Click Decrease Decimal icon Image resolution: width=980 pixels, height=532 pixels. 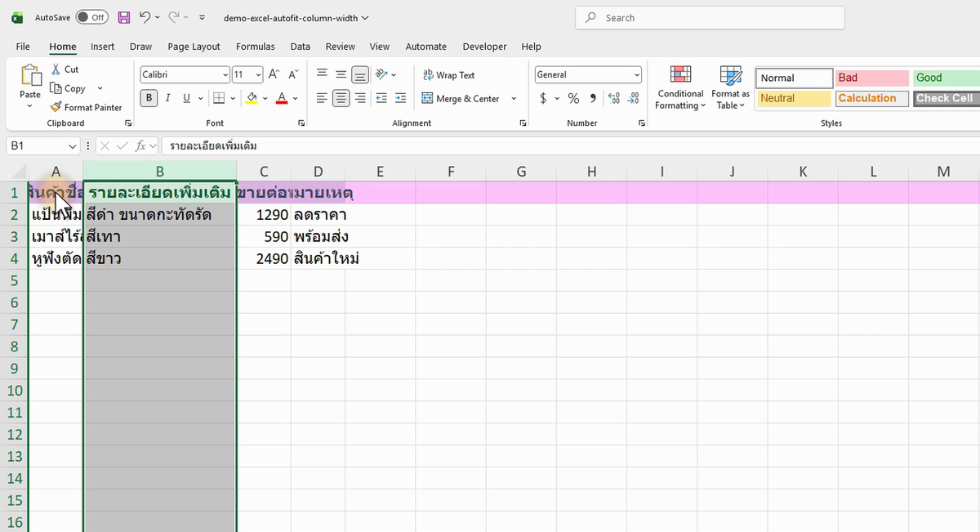633,98
